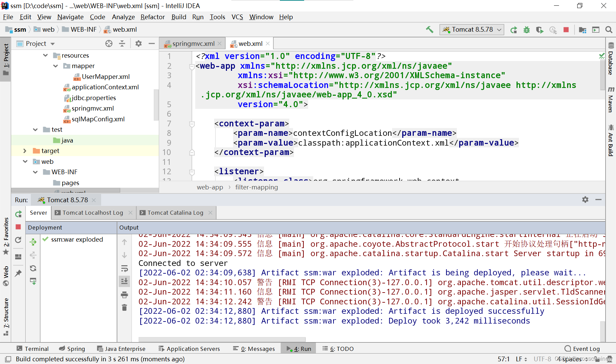Open the File menu
616x364 pixels.
pyautogui.click(x=8, y=17)
